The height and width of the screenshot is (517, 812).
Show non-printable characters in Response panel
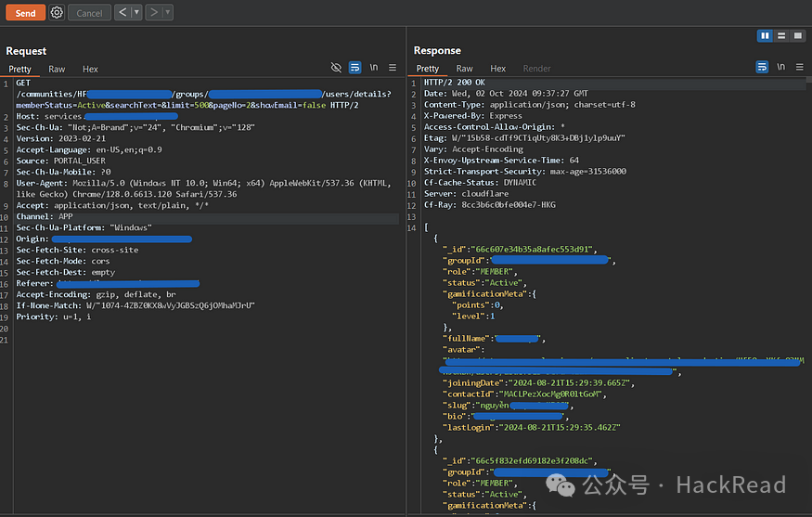click(780, 68)
